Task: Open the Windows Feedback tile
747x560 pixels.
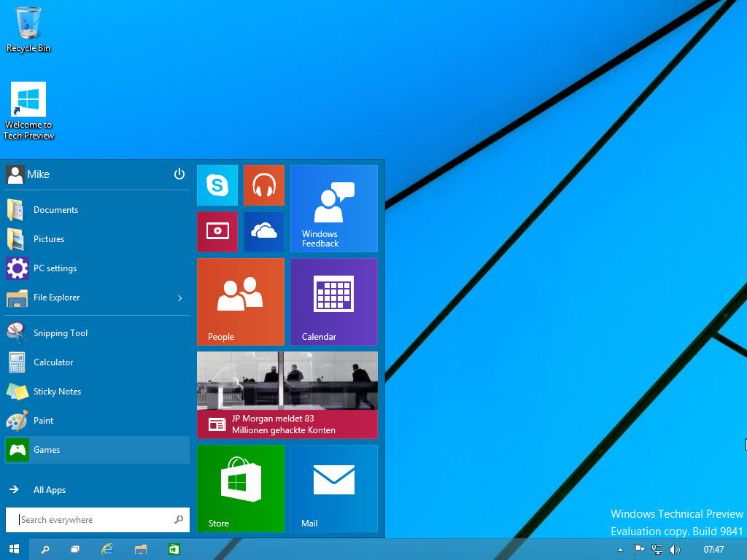Action: 334,208
